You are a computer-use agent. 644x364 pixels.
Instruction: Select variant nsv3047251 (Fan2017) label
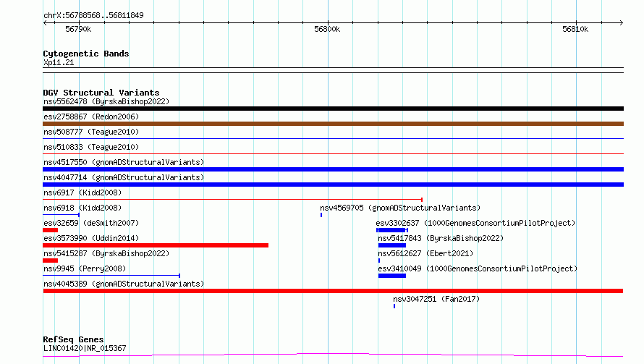[436, 299]
